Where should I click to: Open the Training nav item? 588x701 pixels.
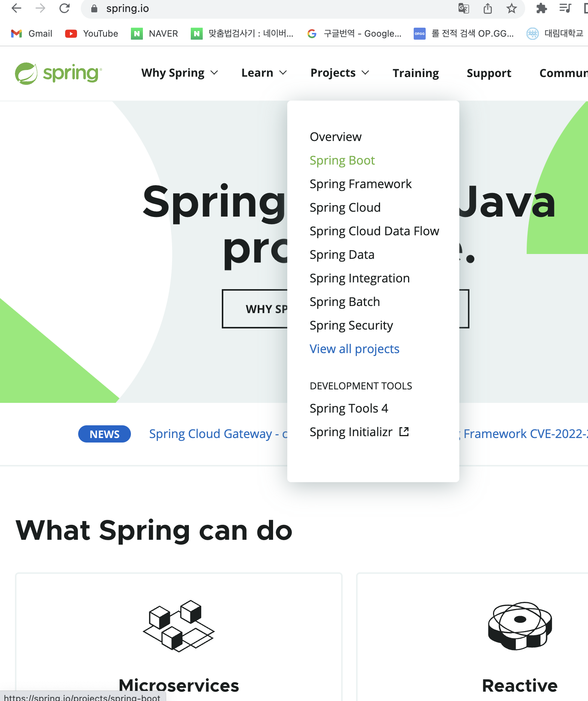(x=416, y=73)
